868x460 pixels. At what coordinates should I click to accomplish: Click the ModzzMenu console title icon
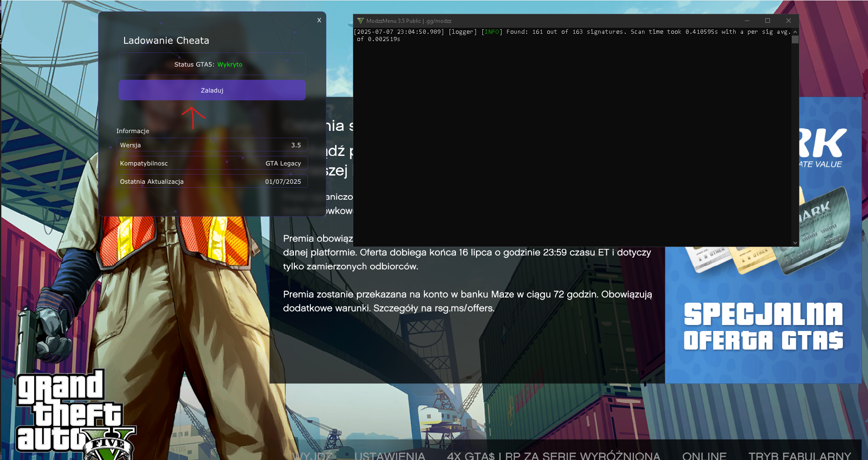click(x=361, y=21)
